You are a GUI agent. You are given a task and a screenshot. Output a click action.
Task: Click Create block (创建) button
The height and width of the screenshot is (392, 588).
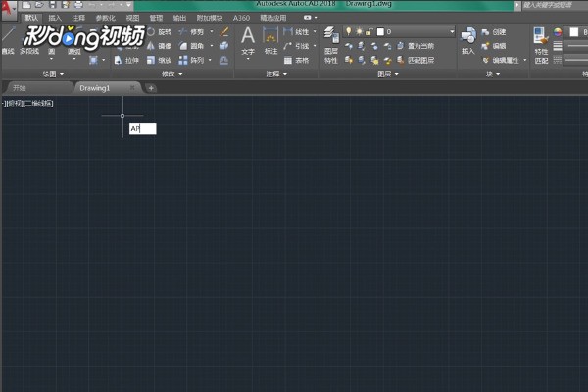(494, 32)
